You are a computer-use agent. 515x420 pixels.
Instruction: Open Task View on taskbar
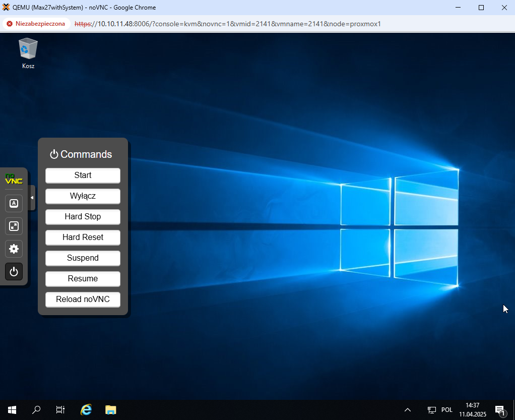[x=60, y=410]
